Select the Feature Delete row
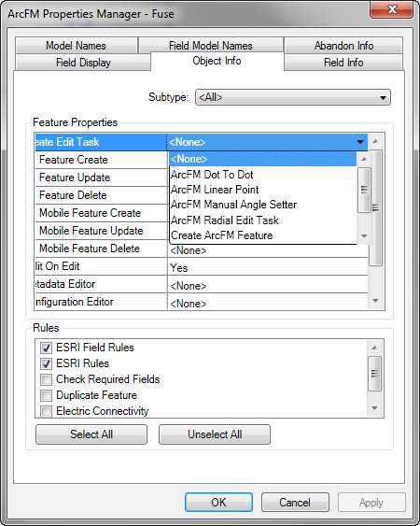Screen dimensions: 420x526 tap(101, 195)
